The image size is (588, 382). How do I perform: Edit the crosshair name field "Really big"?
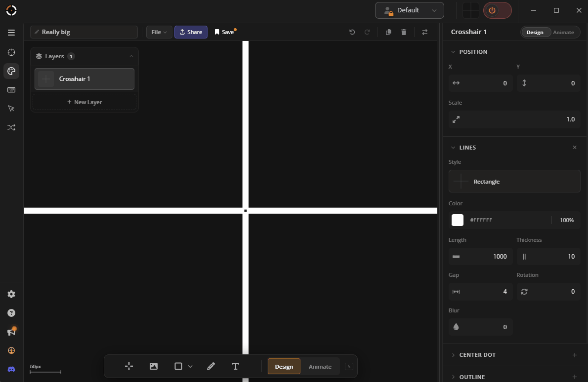point(84,32)
